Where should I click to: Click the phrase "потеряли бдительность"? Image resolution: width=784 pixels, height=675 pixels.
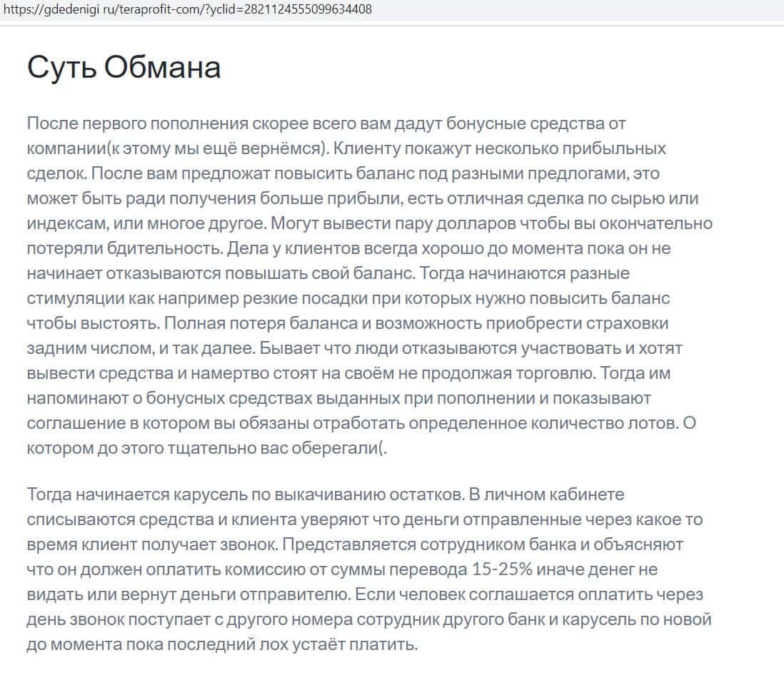click(124, 248)
